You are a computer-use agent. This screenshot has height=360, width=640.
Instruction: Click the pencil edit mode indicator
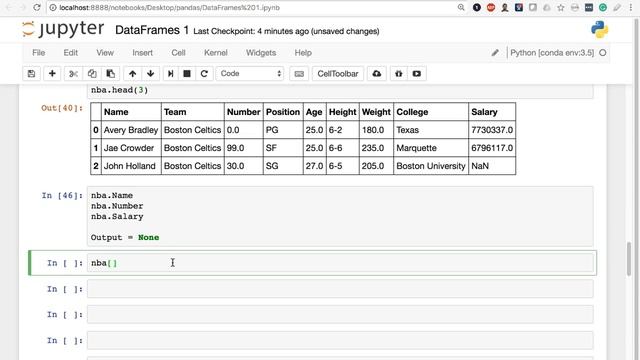coord(495,53)
